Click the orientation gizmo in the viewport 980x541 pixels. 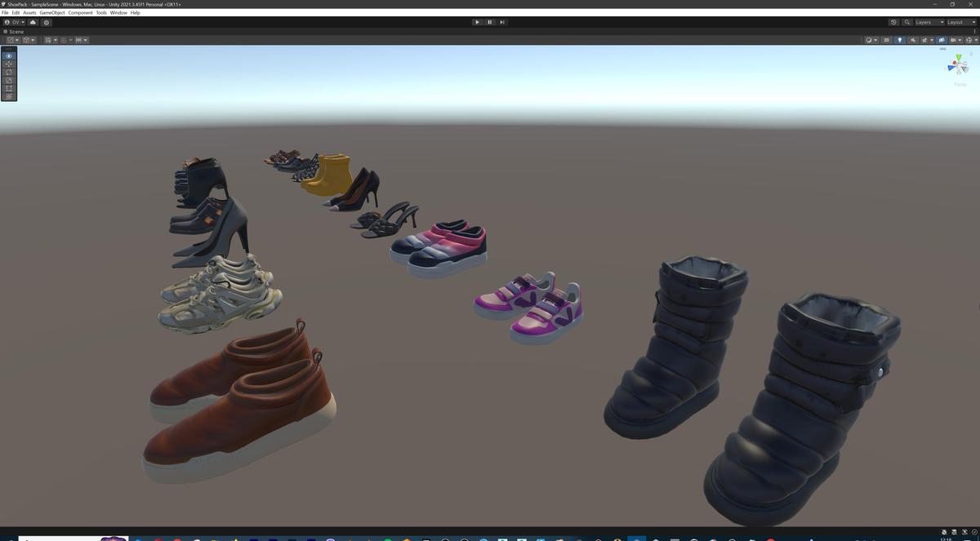[957, 64]
